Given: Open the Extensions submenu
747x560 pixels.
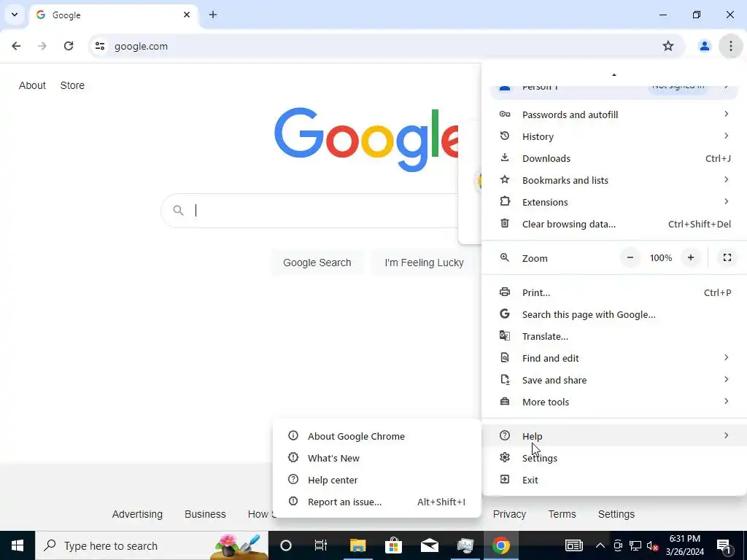Looking at the screenshot, I should pyautogui.click(x=614, y=202).
